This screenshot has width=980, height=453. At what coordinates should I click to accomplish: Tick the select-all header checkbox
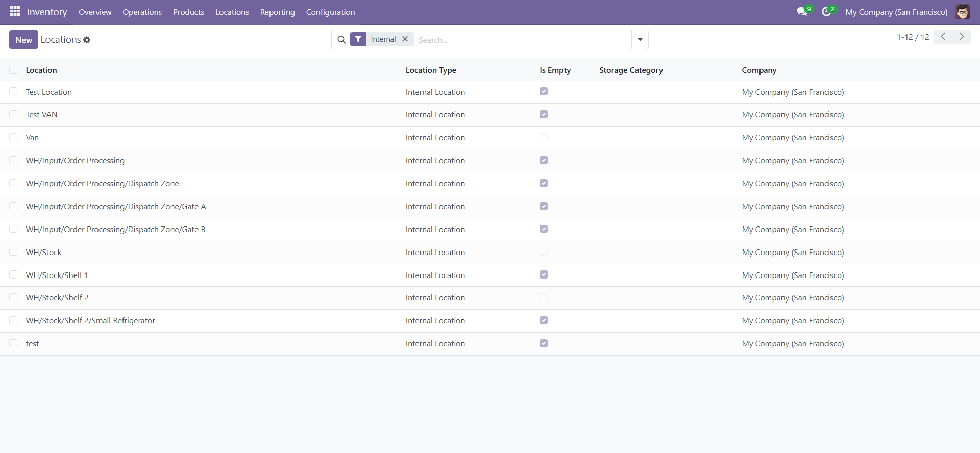coord(13,70)
